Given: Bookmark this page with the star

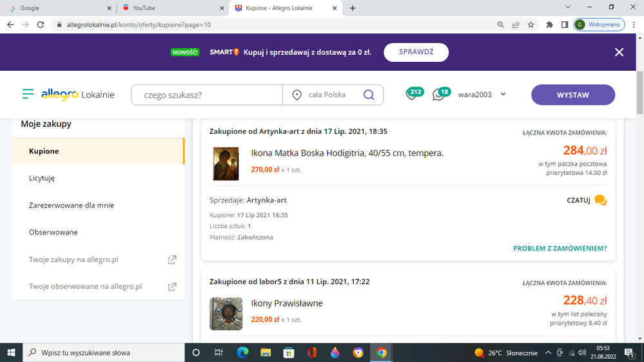Looking at the screenshot, I should [x=531, y=24].
